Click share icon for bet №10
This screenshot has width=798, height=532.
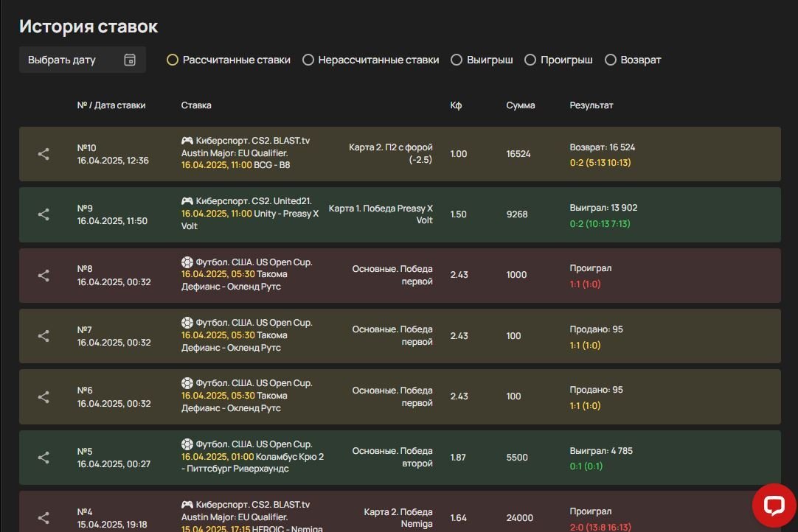[x=44, y=154]
